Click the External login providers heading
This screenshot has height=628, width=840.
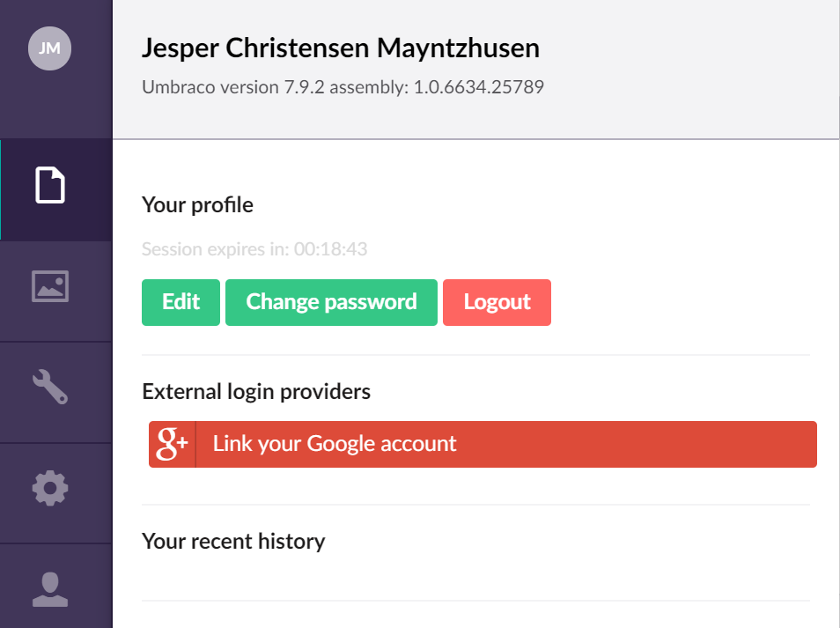point(256,392)
